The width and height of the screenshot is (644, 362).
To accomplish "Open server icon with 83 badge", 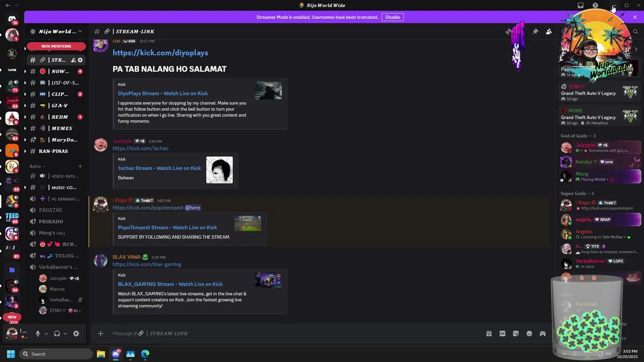I will click(x=12, y=134).
